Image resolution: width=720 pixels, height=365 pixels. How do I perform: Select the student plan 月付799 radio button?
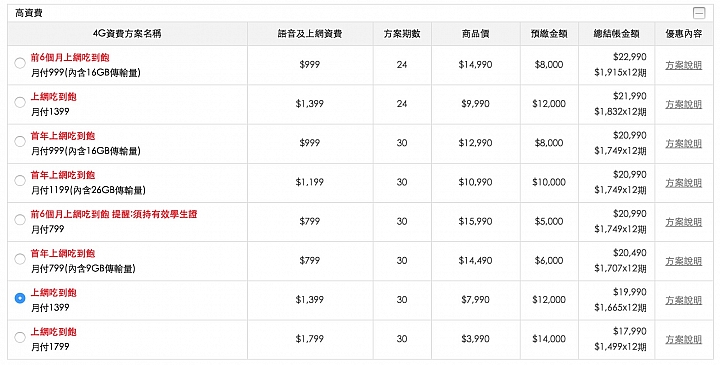20,219
